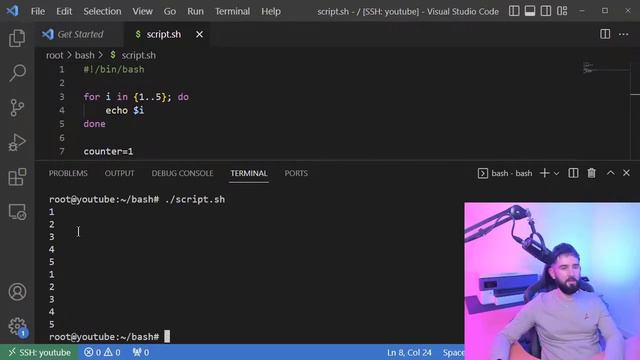
Task: Split the terminal pane
Action: (x=573, y=173)
